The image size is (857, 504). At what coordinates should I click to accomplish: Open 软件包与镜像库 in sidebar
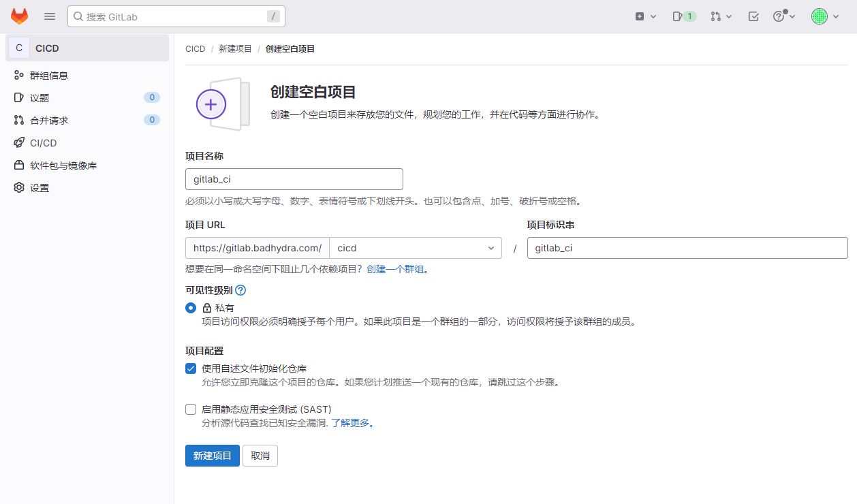pos(63,166)
